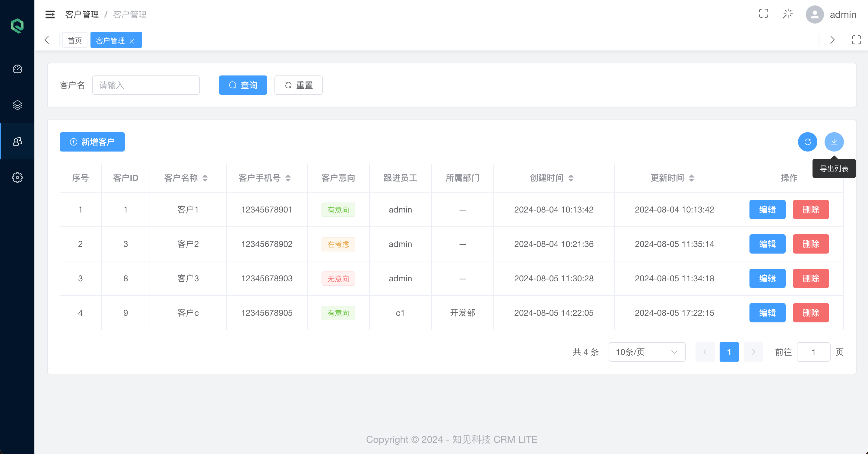Delete customer 客户3 row

(x=811, y=278)
